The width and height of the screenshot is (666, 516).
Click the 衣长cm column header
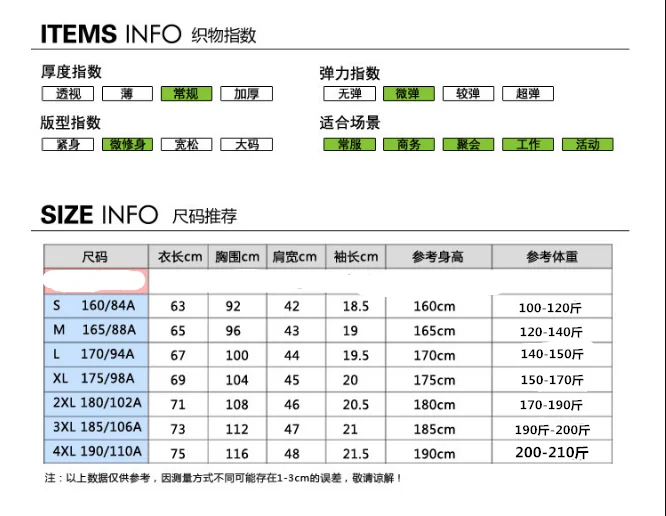(178, 257)
